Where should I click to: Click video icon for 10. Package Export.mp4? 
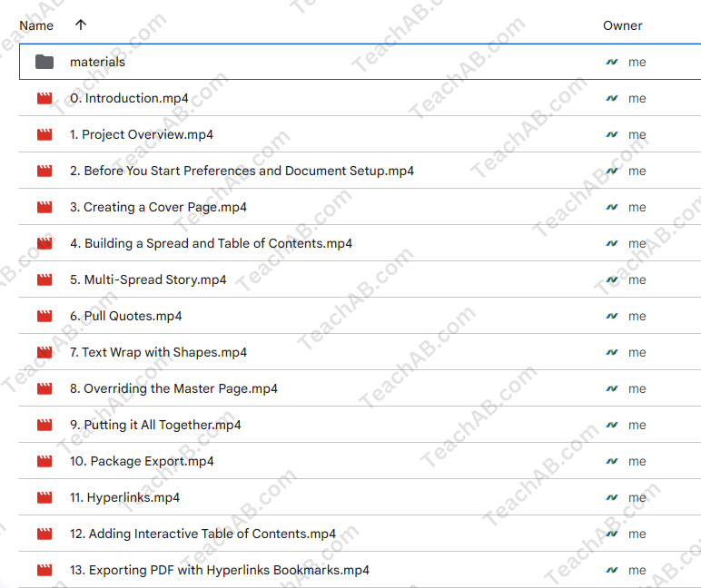coord(44,461)
